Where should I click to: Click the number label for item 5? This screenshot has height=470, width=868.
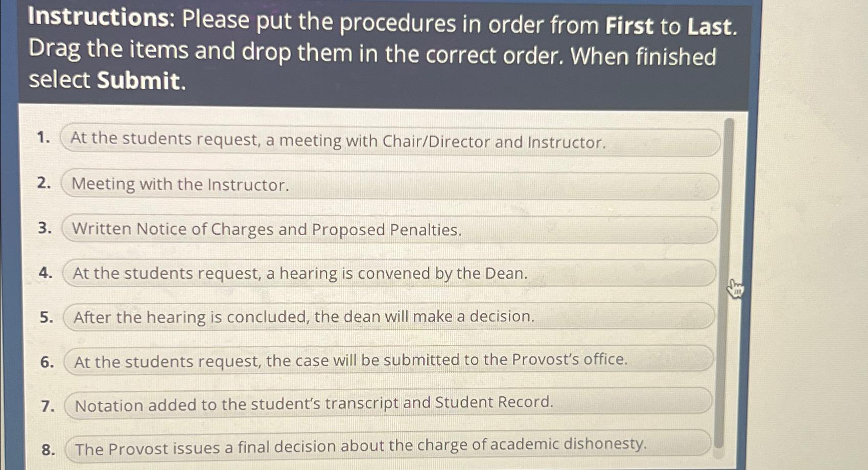point(46,317)
